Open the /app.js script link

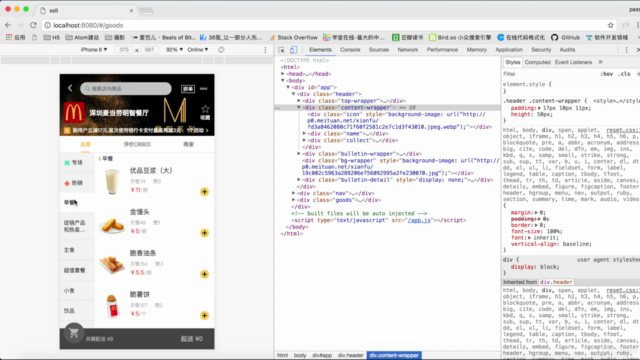pos(419,220)
